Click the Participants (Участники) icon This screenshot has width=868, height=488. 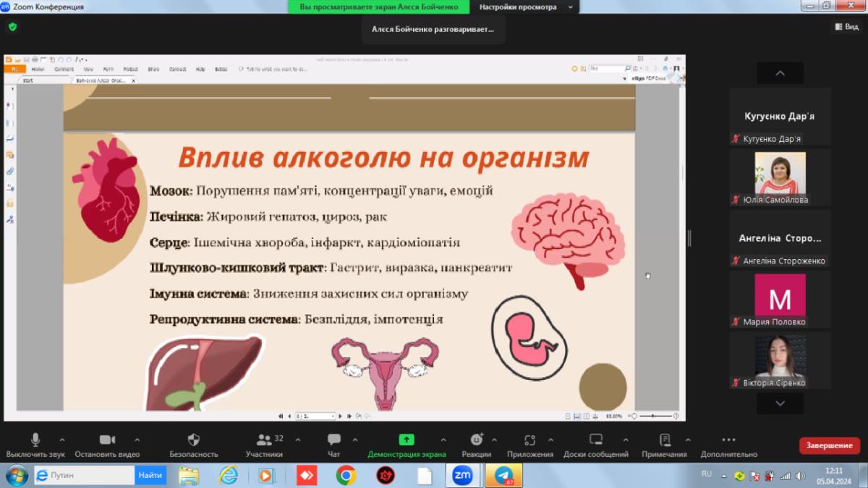tap(264, 440)
